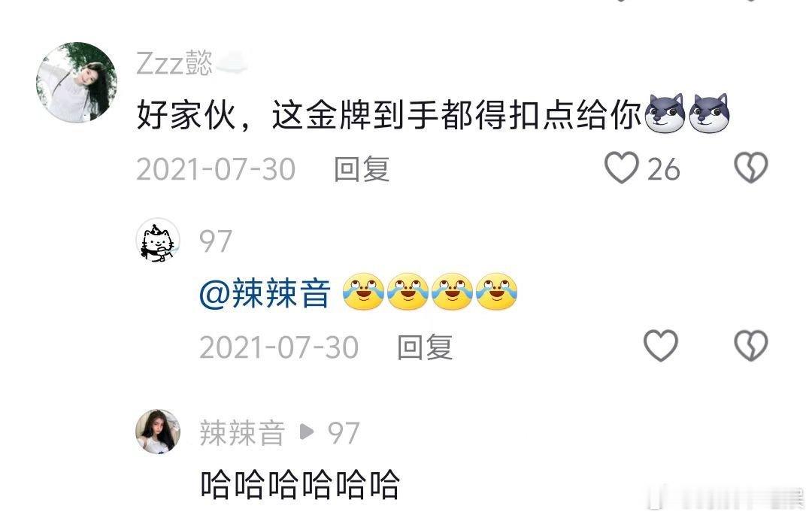Open the Zzz懿 username

point(174,63)
